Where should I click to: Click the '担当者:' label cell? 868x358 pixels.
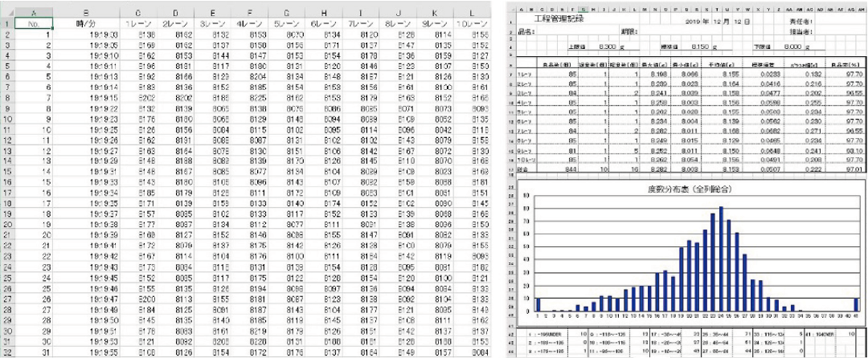[800, 32]
